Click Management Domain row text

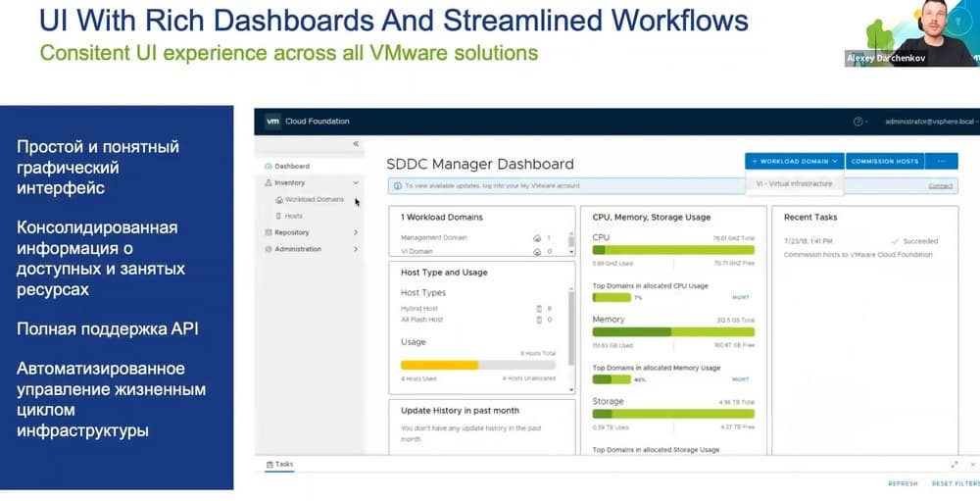(x=434, y=237)
